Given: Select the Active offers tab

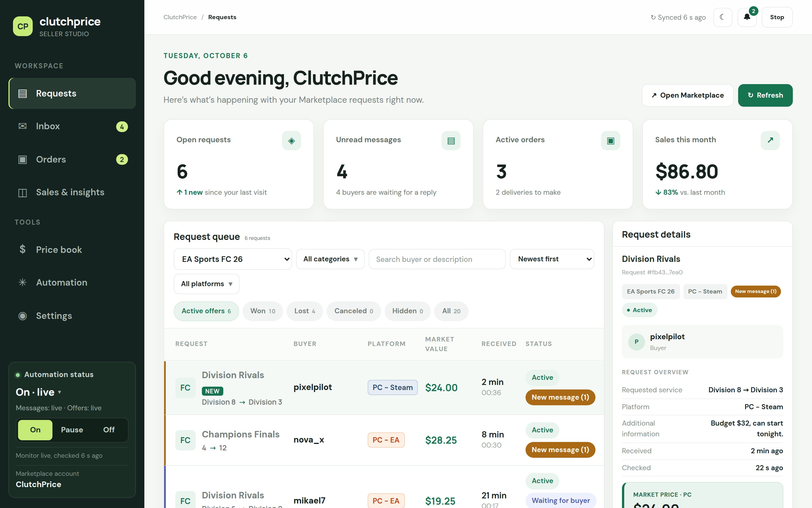Looking at the screenshot, I should [206, 311].
